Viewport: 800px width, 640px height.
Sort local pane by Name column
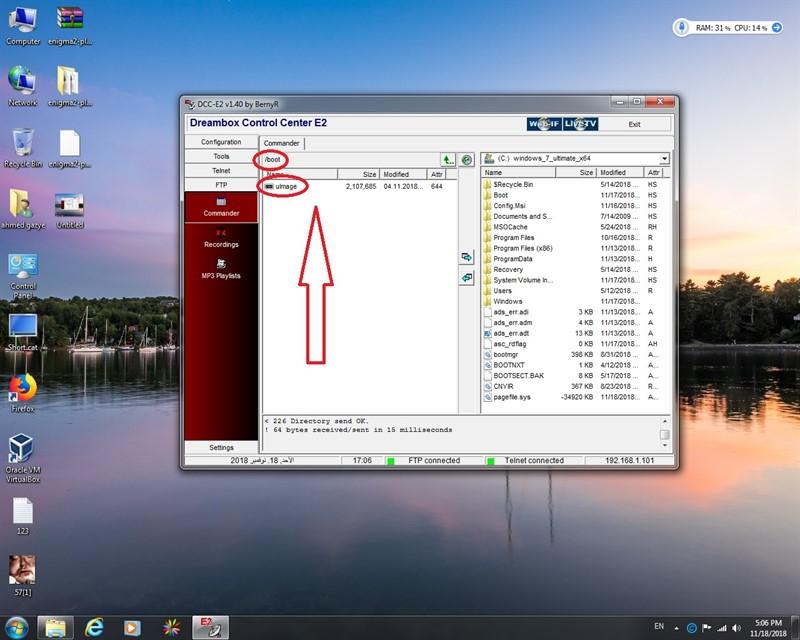(518, 173)
